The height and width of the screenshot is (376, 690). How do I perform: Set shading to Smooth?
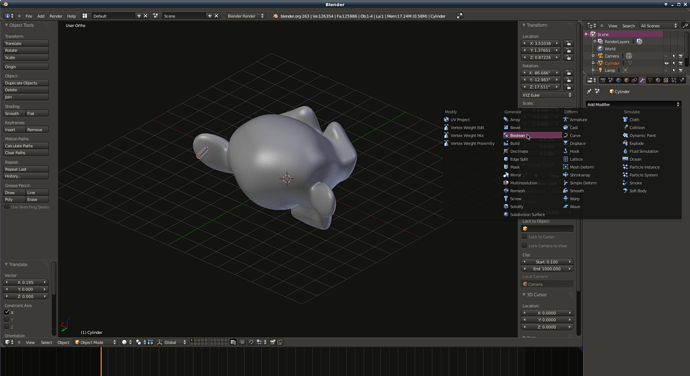pyautogui.click(x=15, y=114)
